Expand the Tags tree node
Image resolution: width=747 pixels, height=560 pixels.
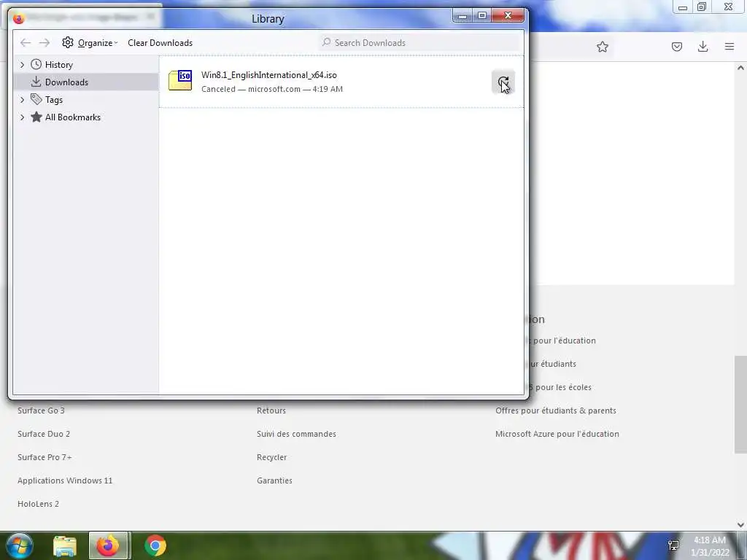click(x=22, y=99)
